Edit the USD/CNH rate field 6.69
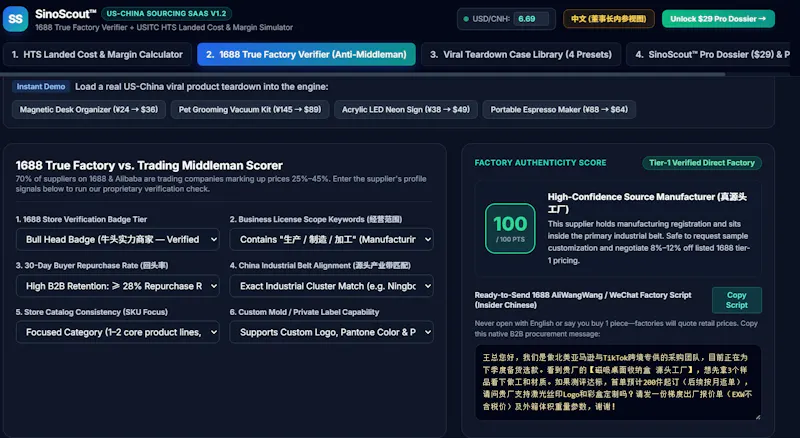800x438 pixels. (531, 19)
